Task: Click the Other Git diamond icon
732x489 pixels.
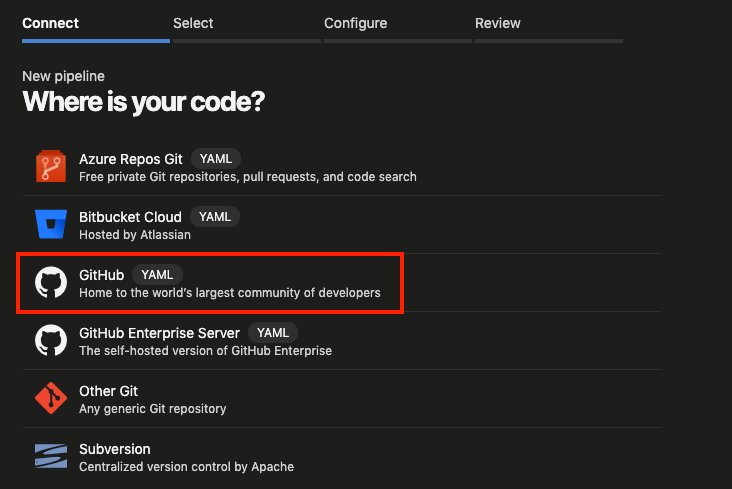Action: pos(51,398)
